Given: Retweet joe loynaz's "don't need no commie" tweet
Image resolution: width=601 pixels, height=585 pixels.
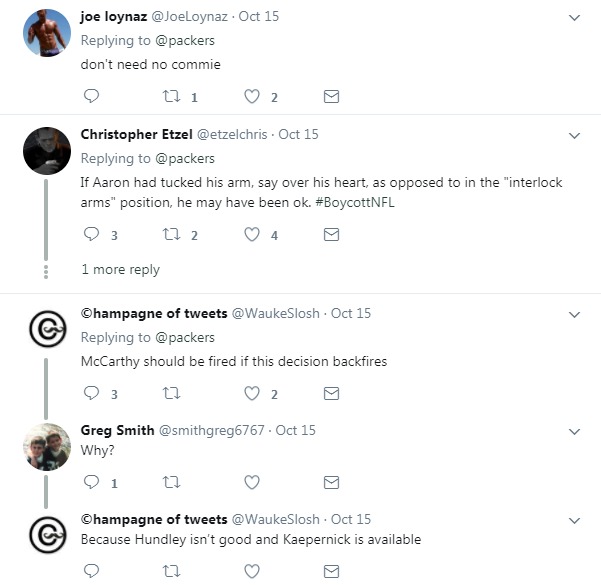Looking at the screenshot, I should tap(171, 97).
